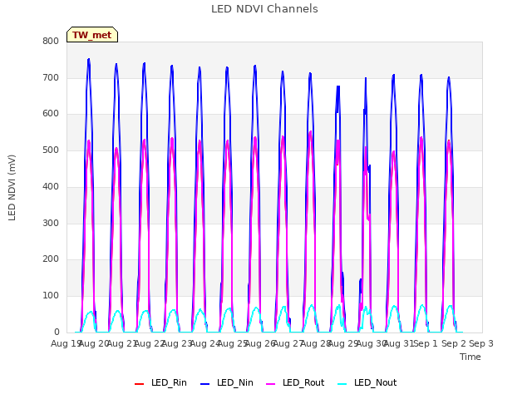
Task: Click the magenta LED_Rout legend swatch
Action: pos(271,384)
